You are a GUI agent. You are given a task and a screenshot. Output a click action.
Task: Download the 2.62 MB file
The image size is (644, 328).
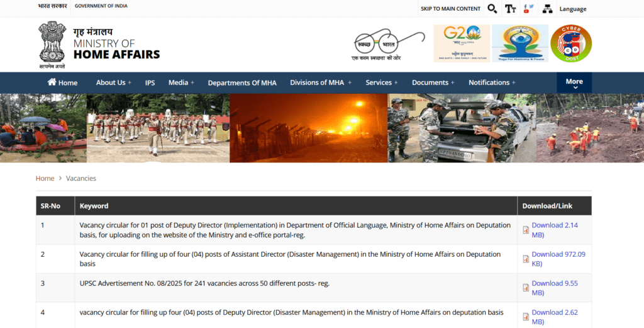pyautogui.click(x=555, y=317)
